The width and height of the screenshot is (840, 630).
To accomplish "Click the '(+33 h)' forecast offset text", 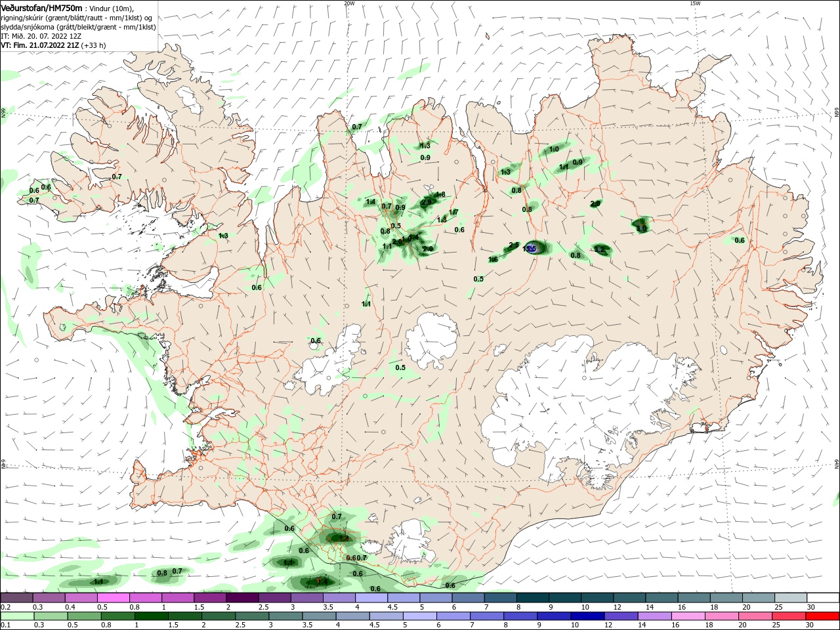I will click(94, 45).
